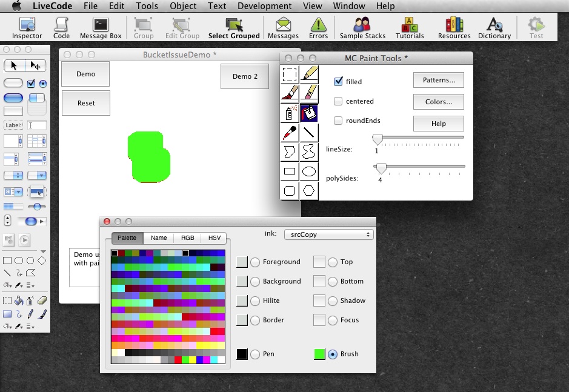569x392 pixels.
Task: Click the green Brush color swatch
Action: (319, 354)
